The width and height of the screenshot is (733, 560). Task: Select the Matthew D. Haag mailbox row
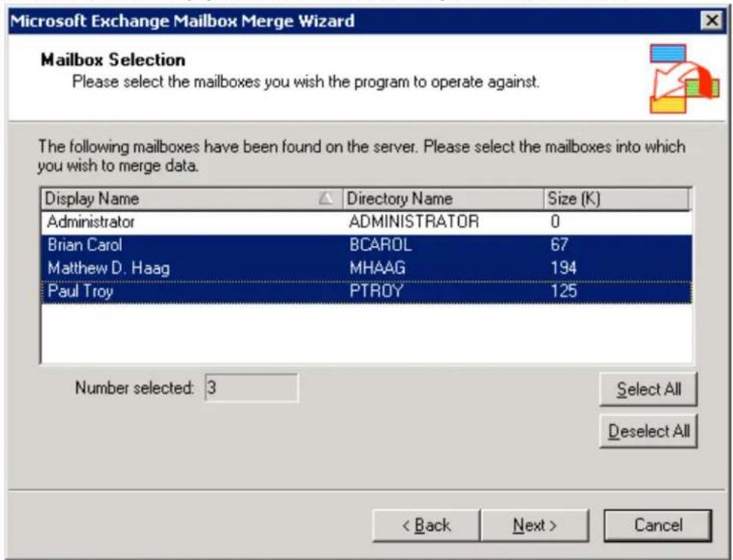point(366,268)
